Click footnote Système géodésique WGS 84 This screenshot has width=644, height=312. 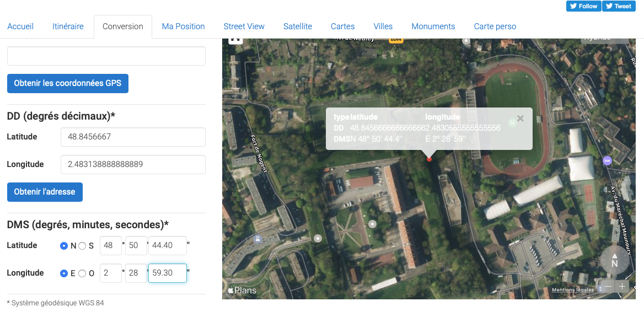coord(56,303)
